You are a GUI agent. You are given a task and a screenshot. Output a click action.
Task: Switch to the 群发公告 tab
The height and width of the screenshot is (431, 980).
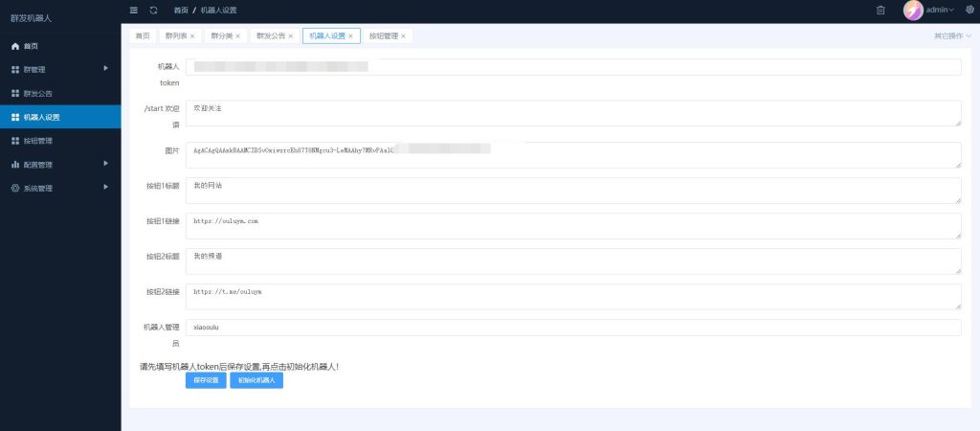(x=271, y=36)
